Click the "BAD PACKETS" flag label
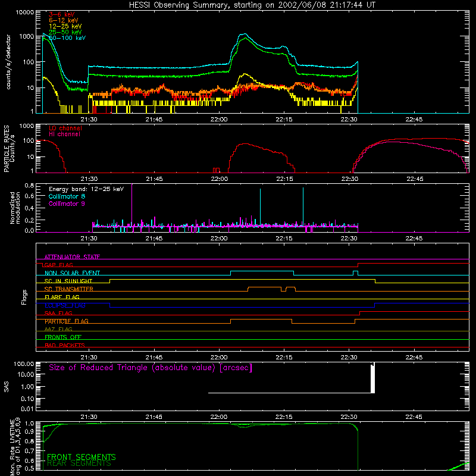The height and width of the screenshot is (476, 476). pyautogui.click(x=65, y=346)
